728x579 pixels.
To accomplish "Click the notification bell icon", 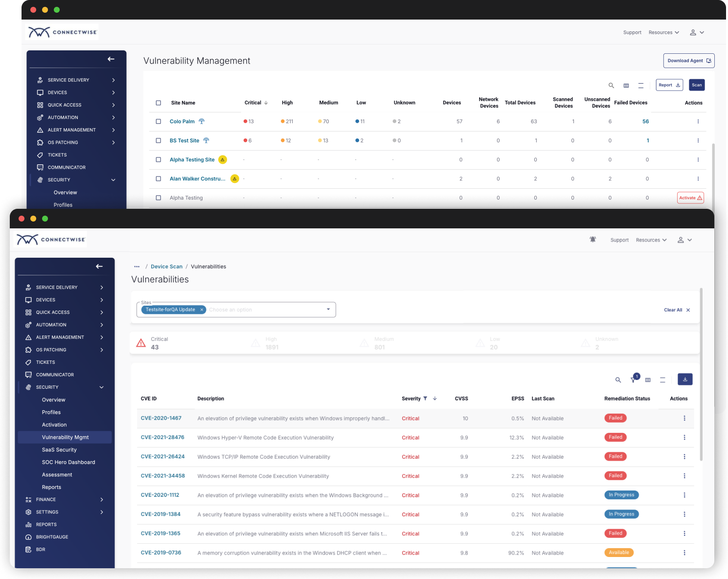I will click(592, 240).
